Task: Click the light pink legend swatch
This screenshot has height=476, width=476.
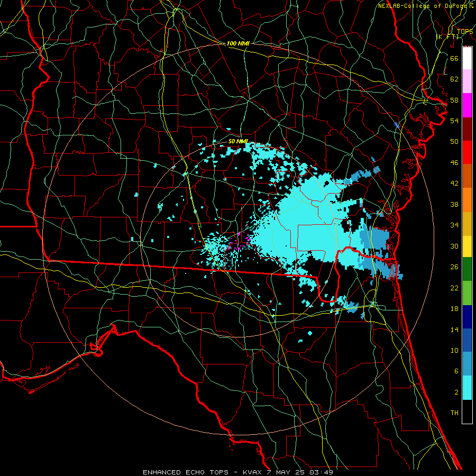Action: [467, 81]
